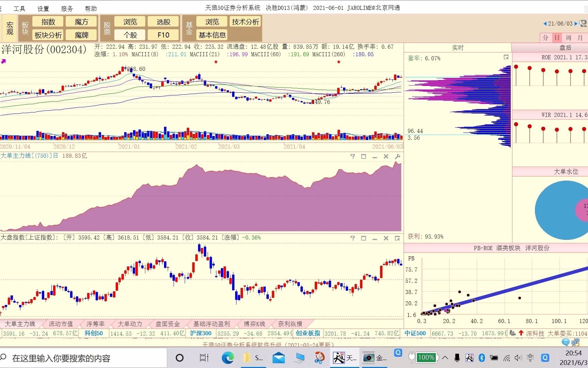Minimize the 大单主力线 chart panel
588x368 pixels.
375,157
